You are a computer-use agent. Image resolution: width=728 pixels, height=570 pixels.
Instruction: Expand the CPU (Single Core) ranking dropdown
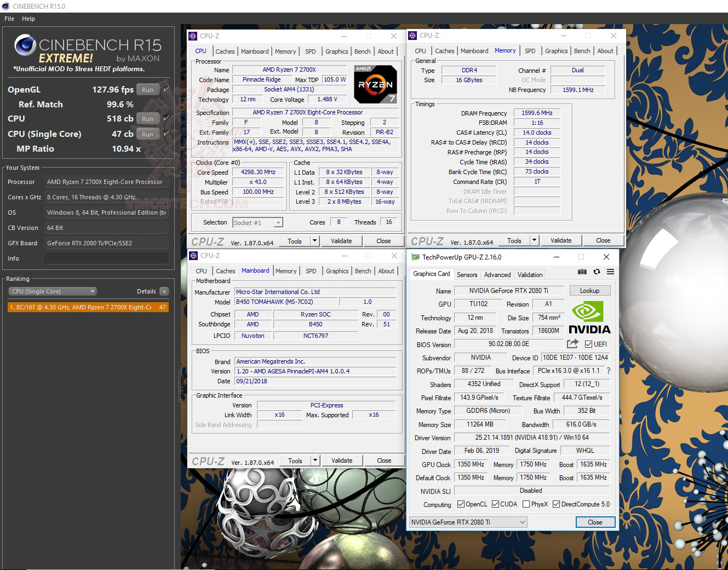click(x=92, y=291)
